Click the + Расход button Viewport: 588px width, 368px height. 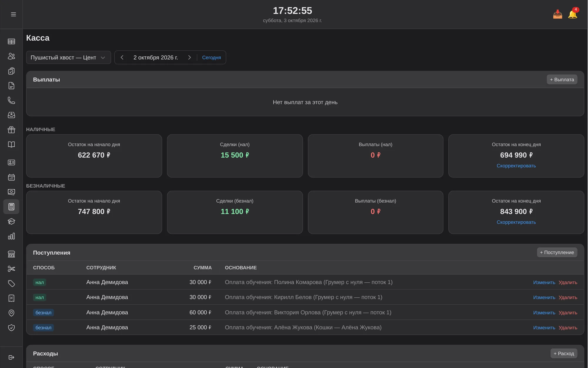(564, 354)
